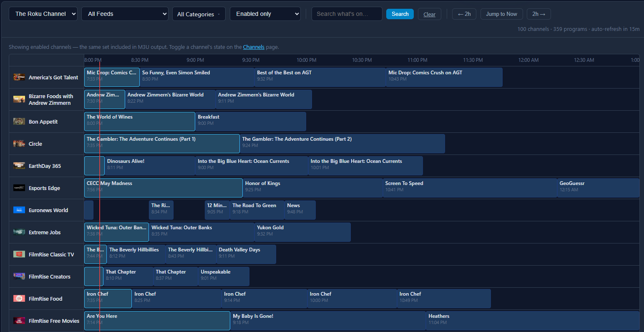Click the Euronews World channel logo

(x=19, y=210)
